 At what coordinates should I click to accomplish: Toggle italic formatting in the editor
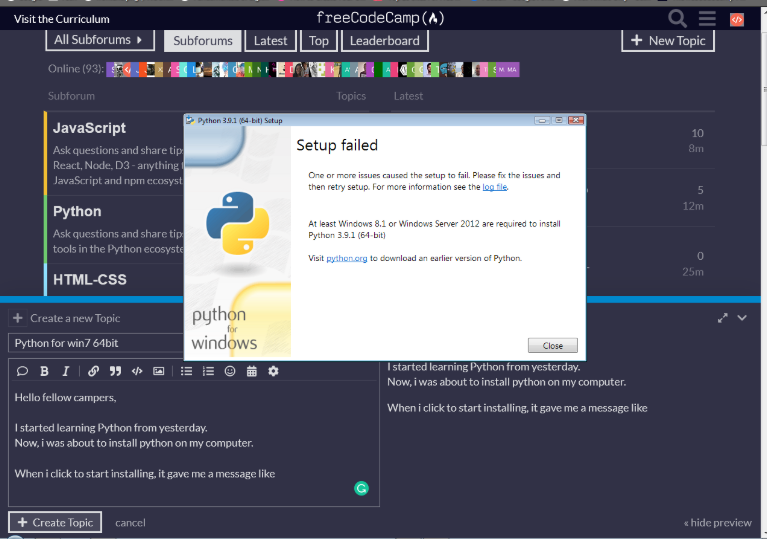pos(66,371)
